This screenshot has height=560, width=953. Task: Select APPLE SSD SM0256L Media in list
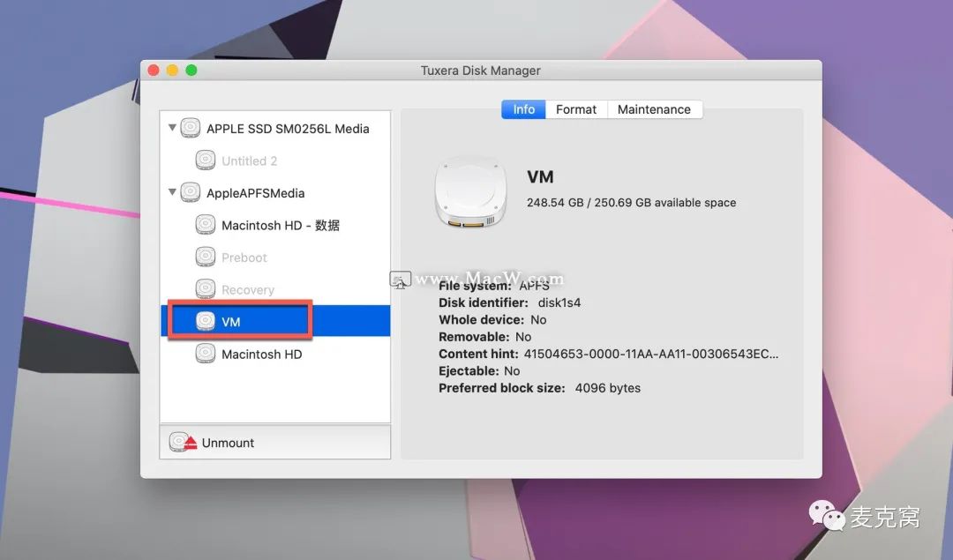coord(275,128)
